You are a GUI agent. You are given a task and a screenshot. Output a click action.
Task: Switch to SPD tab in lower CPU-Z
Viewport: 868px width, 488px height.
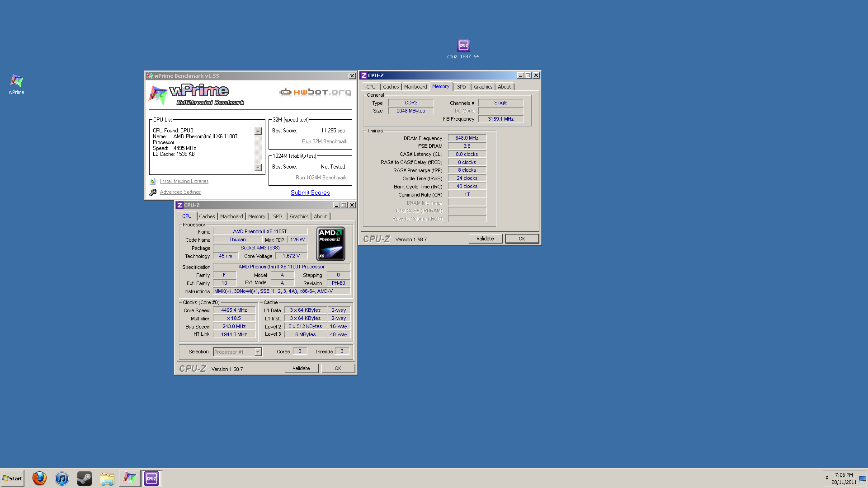278,216
